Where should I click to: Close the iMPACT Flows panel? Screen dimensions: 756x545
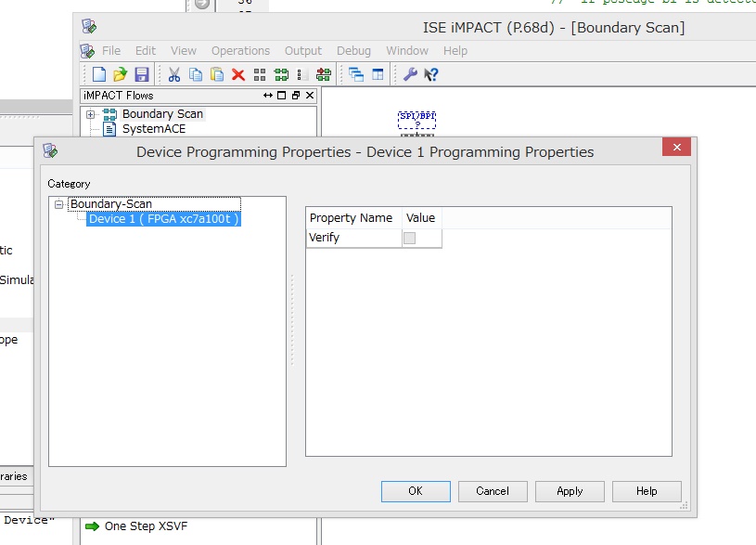310,96
